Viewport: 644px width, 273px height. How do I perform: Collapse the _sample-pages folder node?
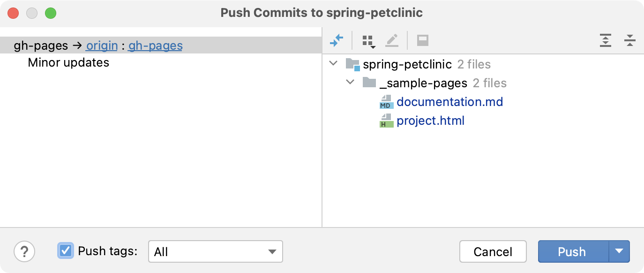[x=350, y=83]
